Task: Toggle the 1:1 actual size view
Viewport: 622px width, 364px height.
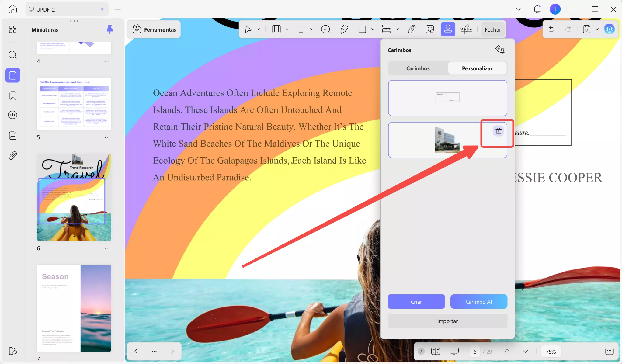Action: tap(609, 351)
